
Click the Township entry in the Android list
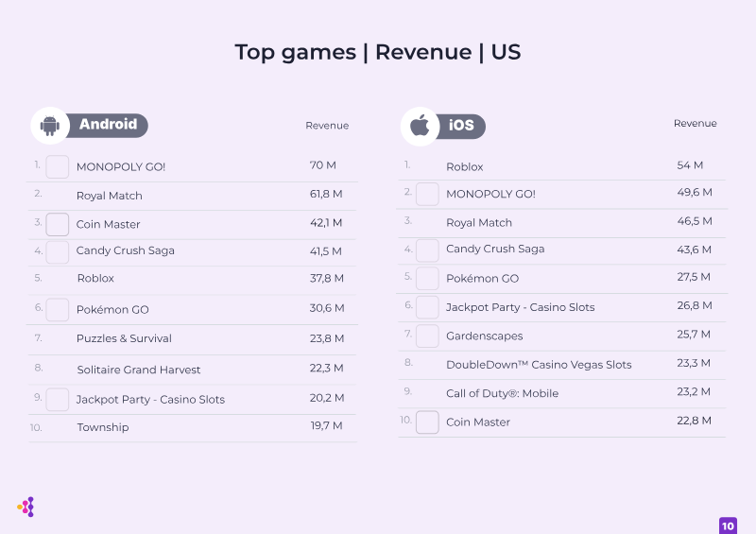coord(103,427)
